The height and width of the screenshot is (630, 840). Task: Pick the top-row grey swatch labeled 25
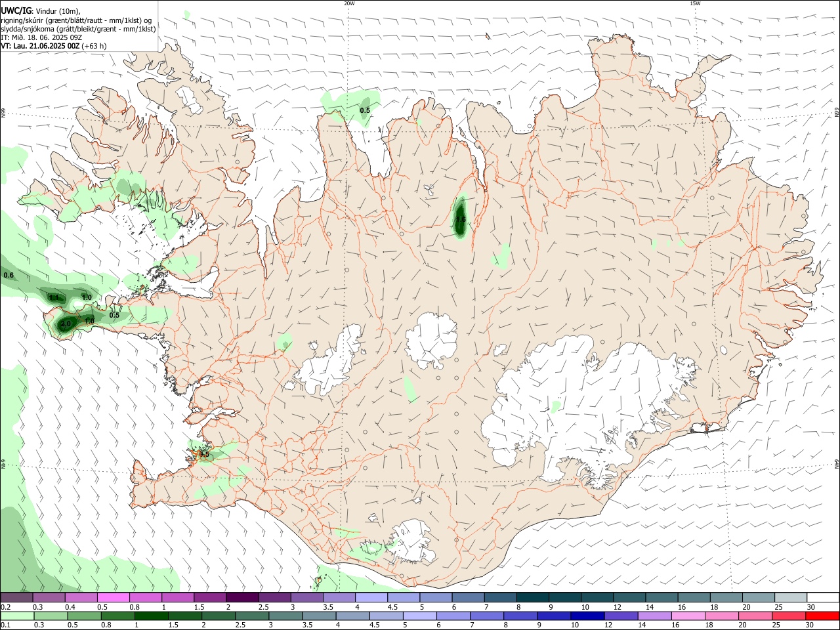(790, 598)
